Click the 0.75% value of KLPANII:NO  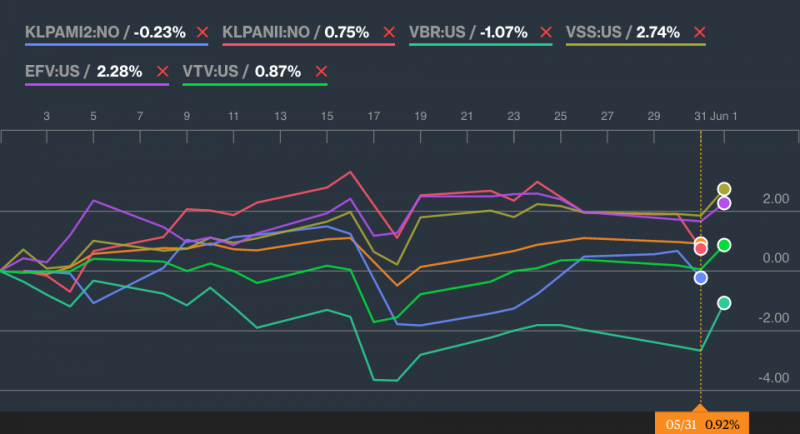pos(346,32)
